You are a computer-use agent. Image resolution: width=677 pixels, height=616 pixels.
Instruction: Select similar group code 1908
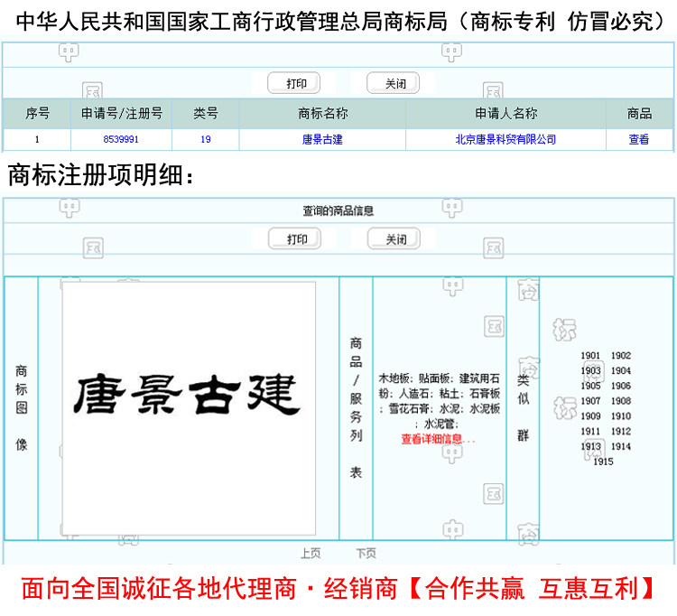tap(621, 401)
